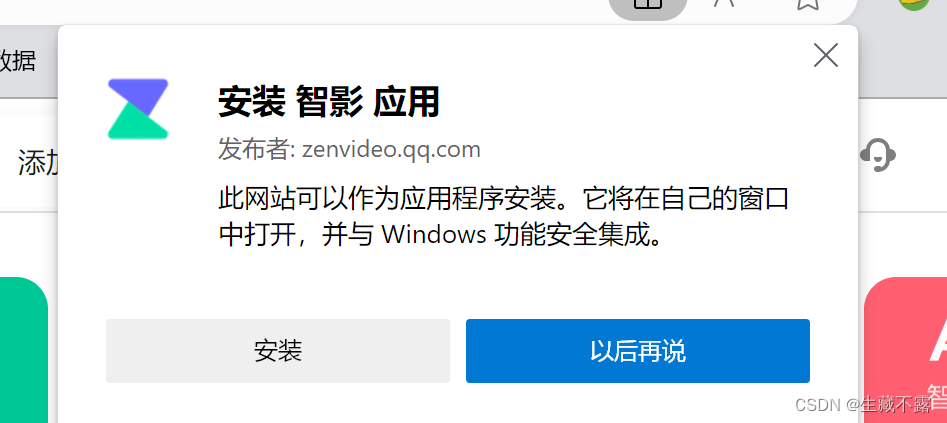Click the publisher zenvideo.qq.com text
The height and width of the screenshot is (423, 947).
[x=391, y=149]
